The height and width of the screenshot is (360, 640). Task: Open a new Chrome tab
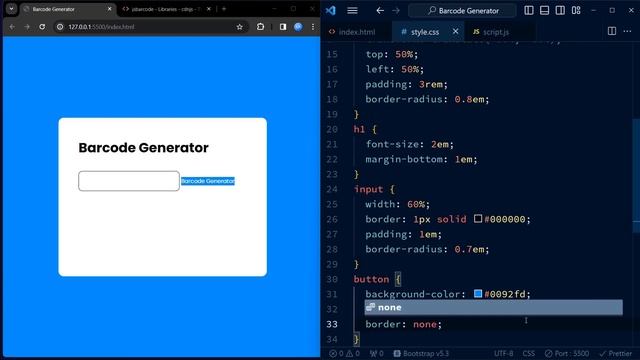224,9
